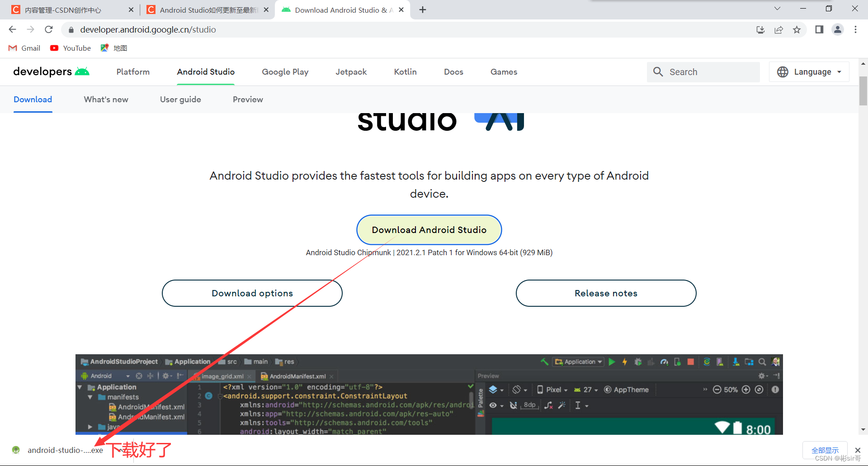This screenshot has height=466, width=868.
Task: Bookmark this page with the star
Action: pyautogui.click(x=797, y=30)
